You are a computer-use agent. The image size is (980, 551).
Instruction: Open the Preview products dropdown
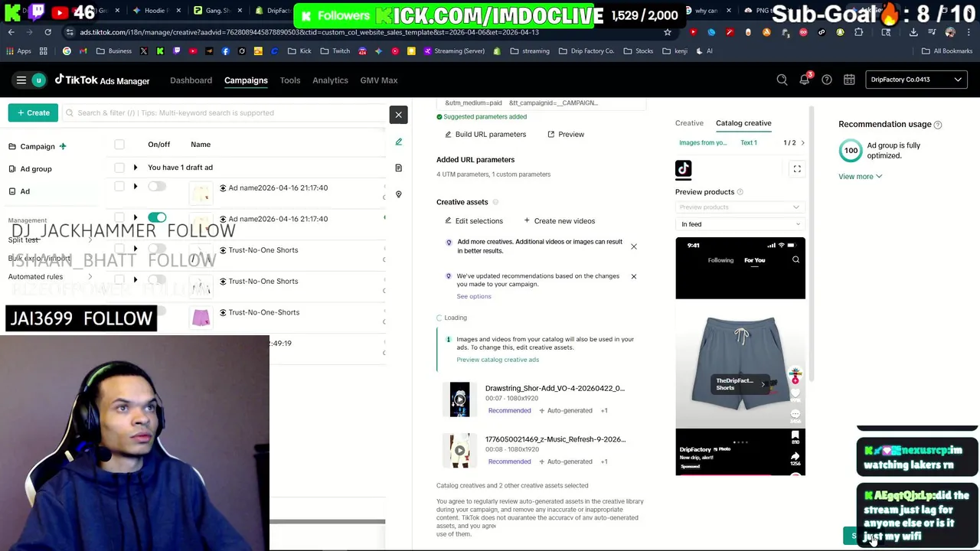740,207
